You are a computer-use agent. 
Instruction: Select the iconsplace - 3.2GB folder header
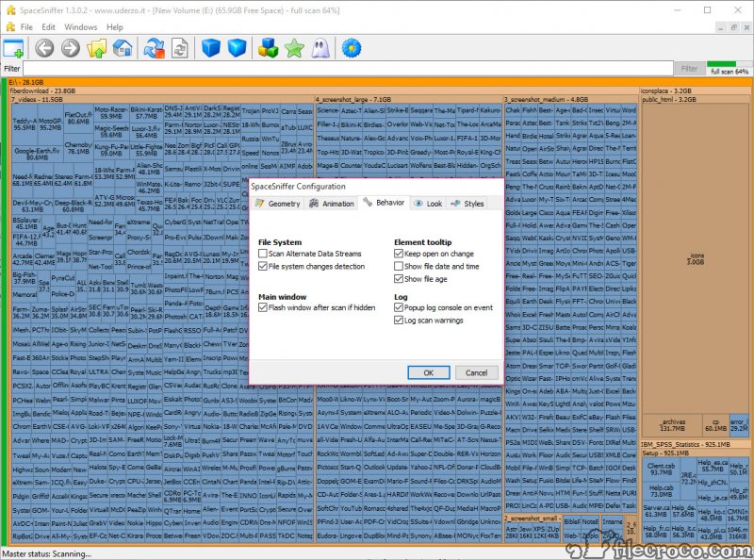696,91
